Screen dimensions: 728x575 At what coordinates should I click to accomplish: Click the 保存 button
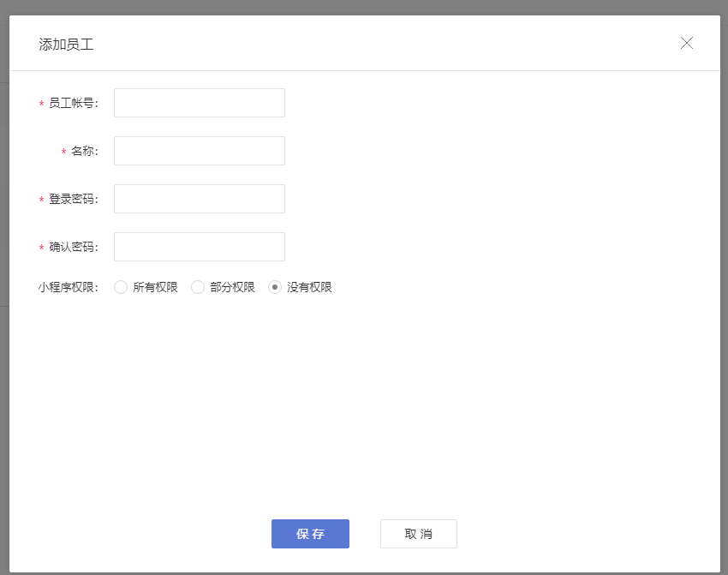click(310, 534)
